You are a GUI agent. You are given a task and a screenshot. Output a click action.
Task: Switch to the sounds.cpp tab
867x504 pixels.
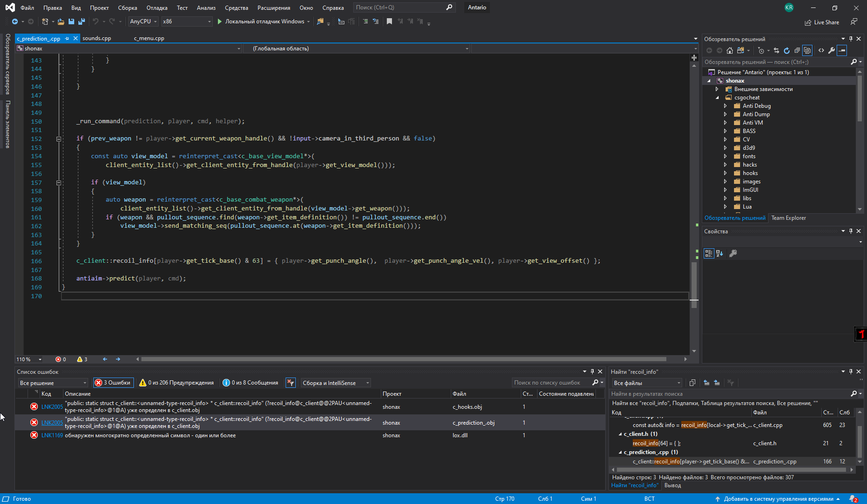pyautogui.click(x=97, y=38)
